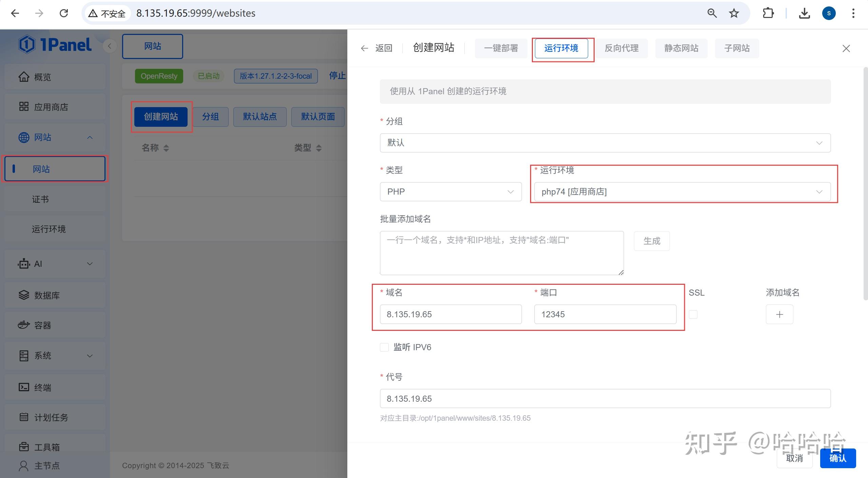Click the back arrow next to 返回

(x=364, y=48)
